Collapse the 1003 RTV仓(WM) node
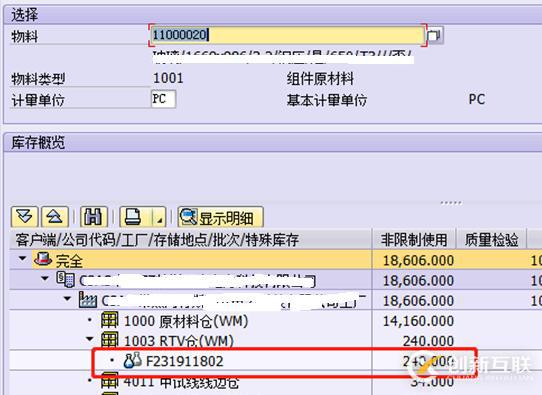 pyautogui.click(x=90, y=339)
